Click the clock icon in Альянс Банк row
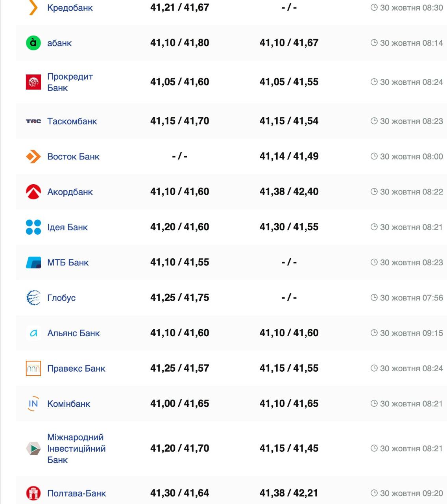 [x=374, y=333]
